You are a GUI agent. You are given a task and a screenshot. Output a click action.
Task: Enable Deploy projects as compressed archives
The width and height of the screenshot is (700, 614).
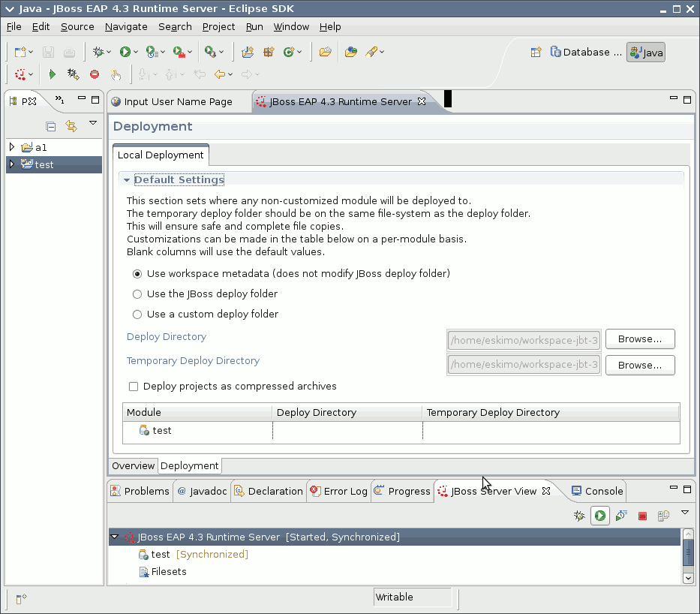coord(134,387)
